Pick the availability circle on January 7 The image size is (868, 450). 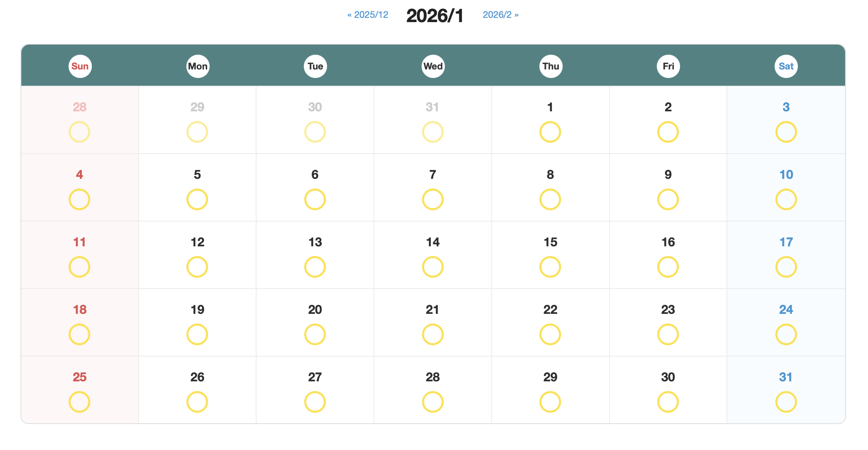click(432, 199)
